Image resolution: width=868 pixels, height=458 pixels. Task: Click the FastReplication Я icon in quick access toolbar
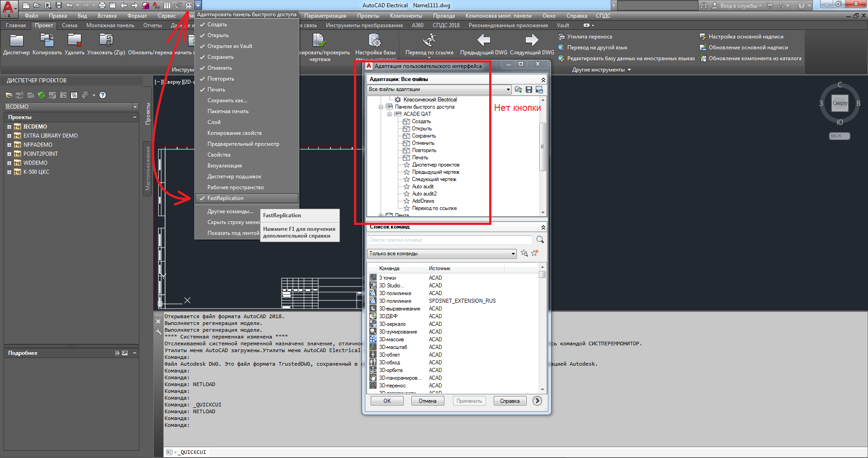[x=189, y=5]
